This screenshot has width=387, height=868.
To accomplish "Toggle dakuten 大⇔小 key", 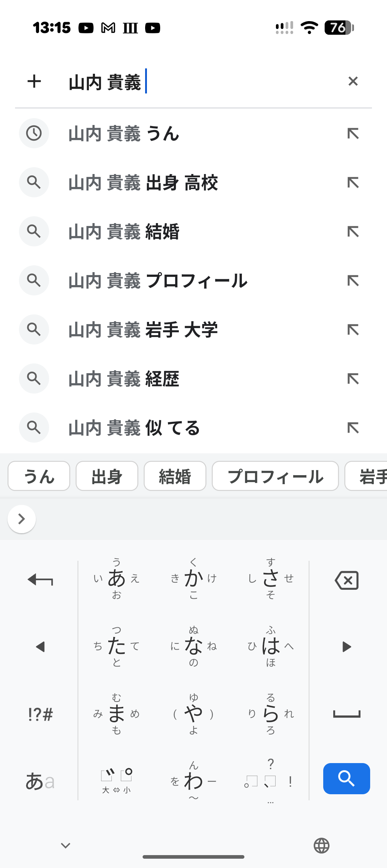I will click(x=116, y=781).
